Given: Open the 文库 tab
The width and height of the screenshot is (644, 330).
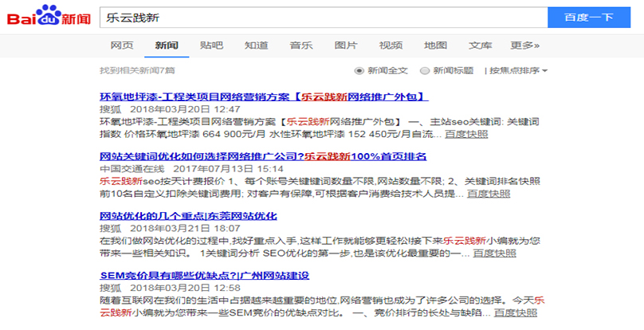Looking at the screenshot, I should (x=480, y=45).
